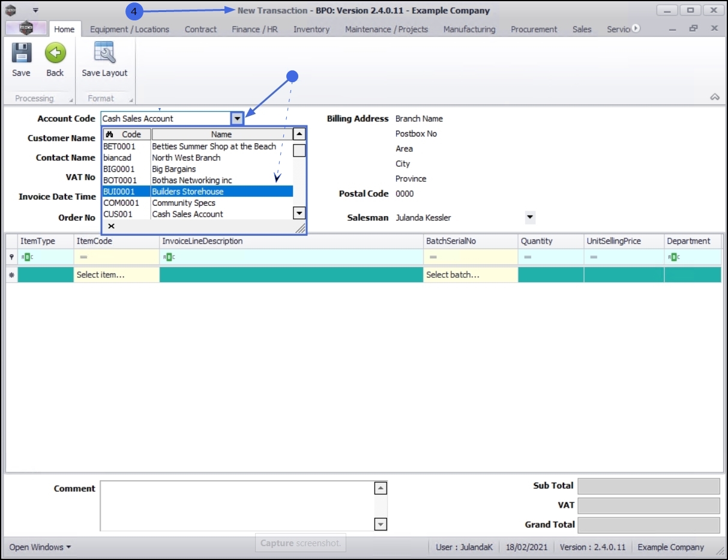Open the Equipment / Locations tab
The width and height of the screenshot is (728, 560).
click(x=130, y=29)
